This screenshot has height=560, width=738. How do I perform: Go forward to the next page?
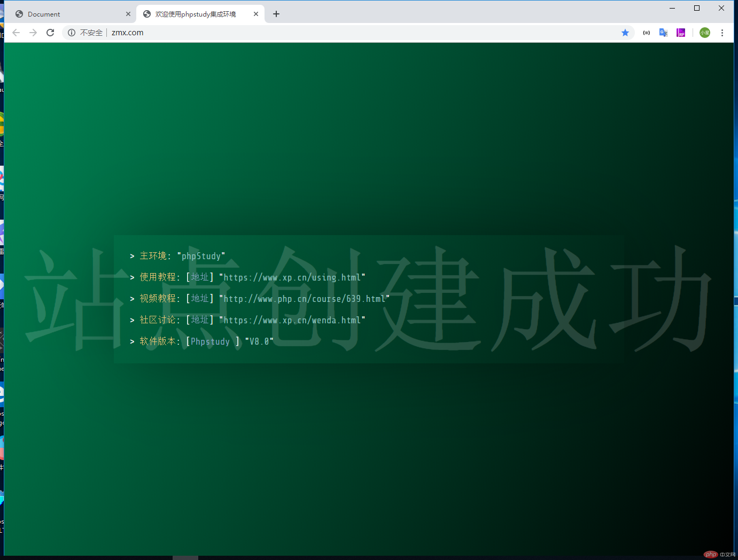pos(33,33)
